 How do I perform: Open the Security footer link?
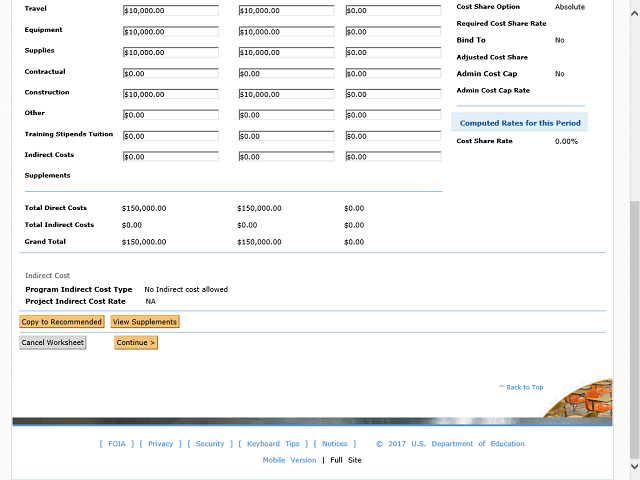point(210,444)
